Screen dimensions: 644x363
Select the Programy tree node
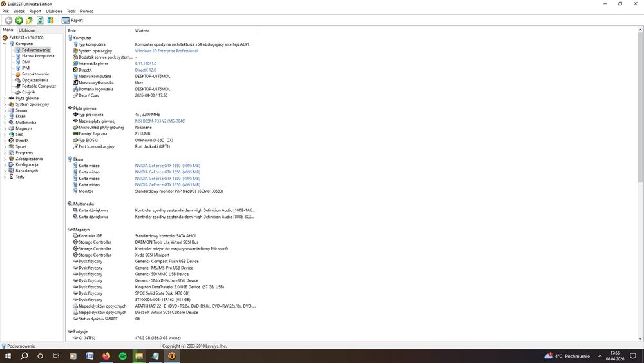click(24, 153)
